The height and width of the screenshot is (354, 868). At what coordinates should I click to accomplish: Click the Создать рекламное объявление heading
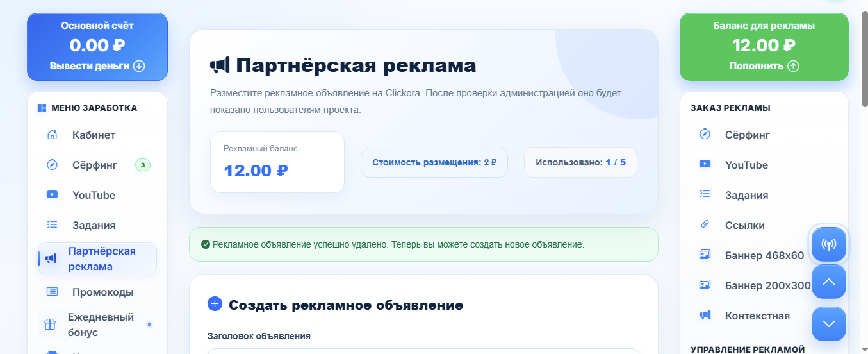click(x=346, y=305)
